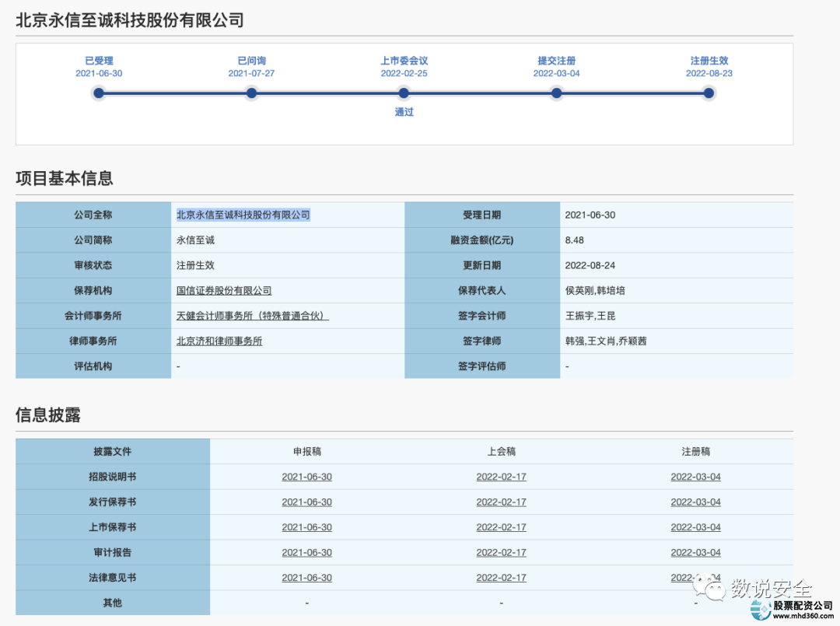The width and height of the screenshot is (840, 626).
Task: Click the 已受理 timeline dot
Action: click(x=98, y=93)
